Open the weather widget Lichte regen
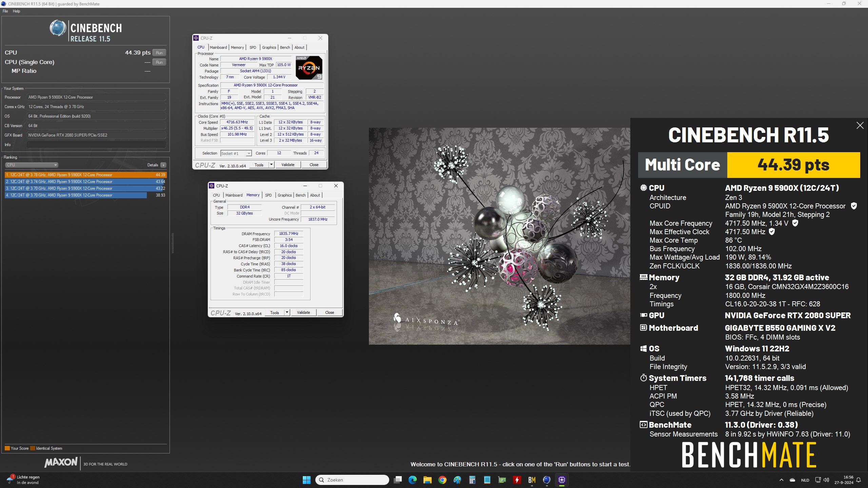 23,480
